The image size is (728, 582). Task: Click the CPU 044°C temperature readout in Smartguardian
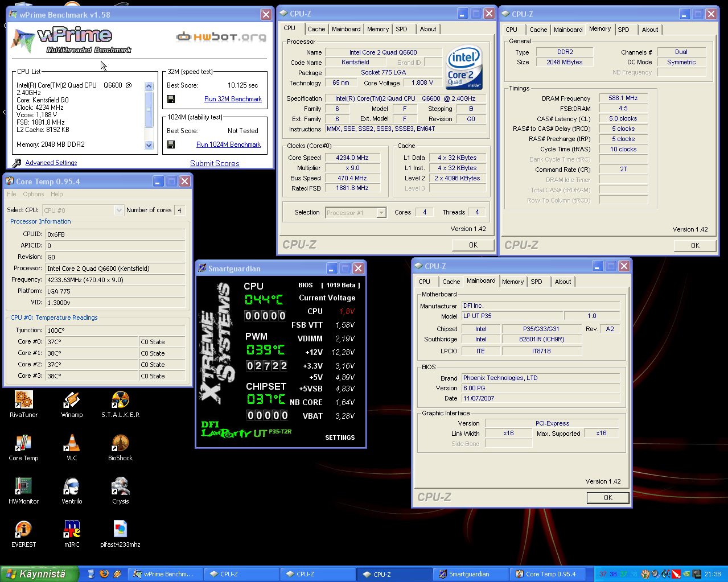click(x=264, y=299)
